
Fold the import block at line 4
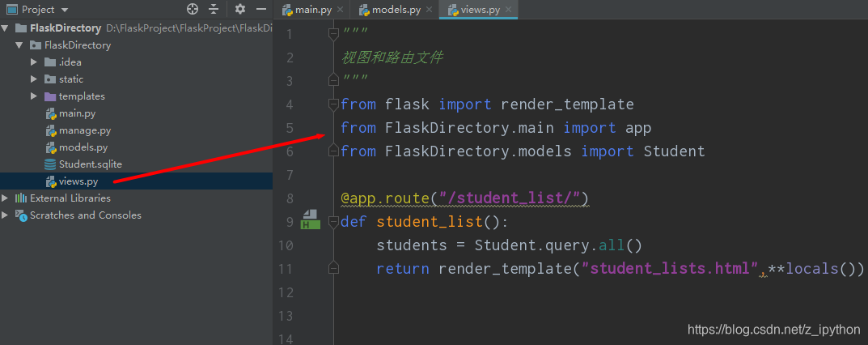(x=333, y=104)
